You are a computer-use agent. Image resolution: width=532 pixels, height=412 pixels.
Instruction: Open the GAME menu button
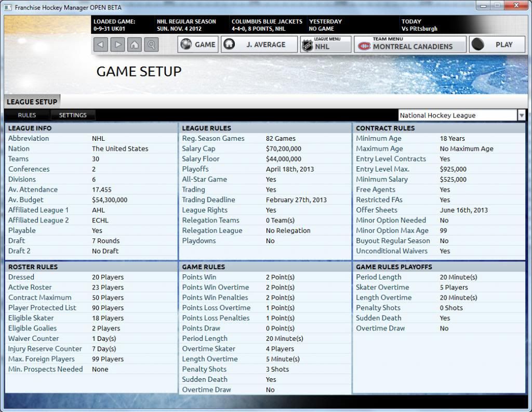coord(198,45)
